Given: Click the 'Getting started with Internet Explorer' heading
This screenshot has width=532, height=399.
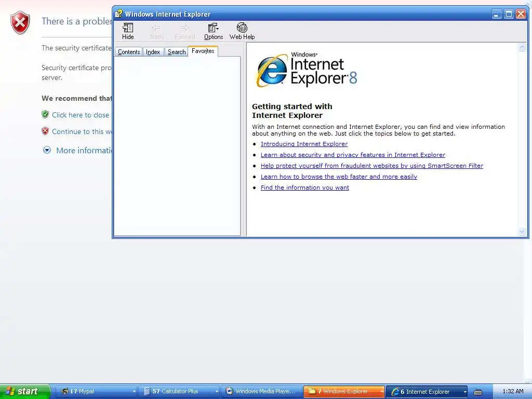Looking at the screenshot, I should coord(292,111).
